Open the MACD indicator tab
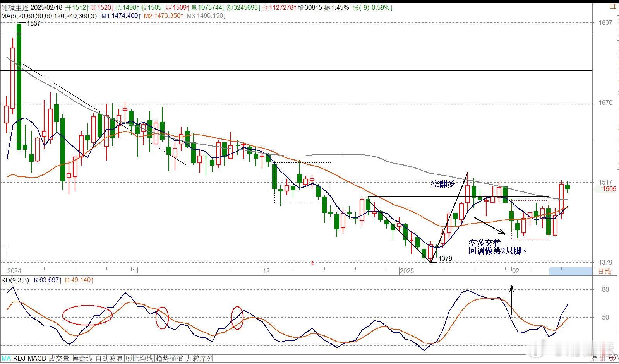 [x=37, y=359]
